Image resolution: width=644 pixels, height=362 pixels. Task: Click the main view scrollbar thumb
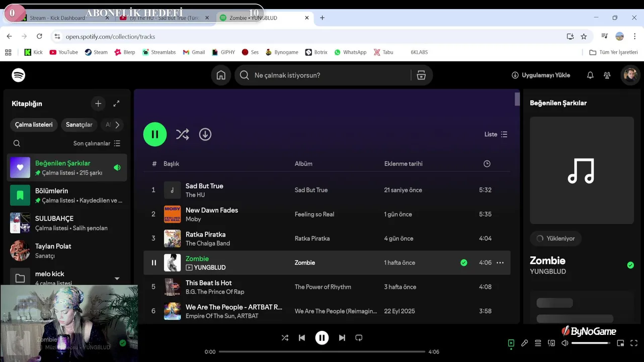517,99
